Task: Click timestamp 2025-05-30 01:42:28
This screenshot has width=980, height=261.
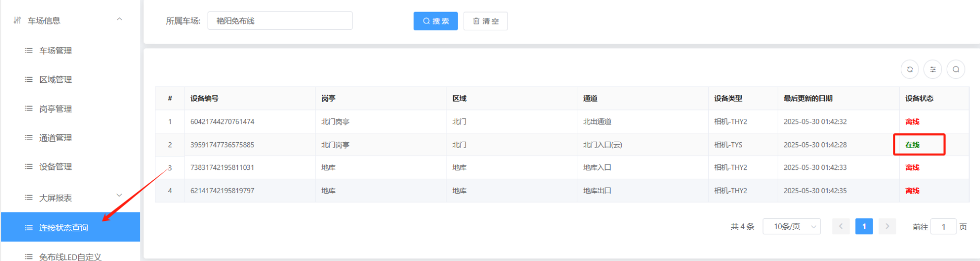Action: pyautogui.click(x=815, y=145)
